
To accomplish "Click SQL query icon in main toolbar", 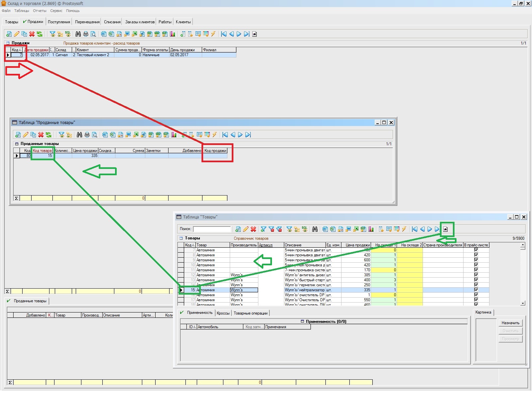I will tap(68, 34).
